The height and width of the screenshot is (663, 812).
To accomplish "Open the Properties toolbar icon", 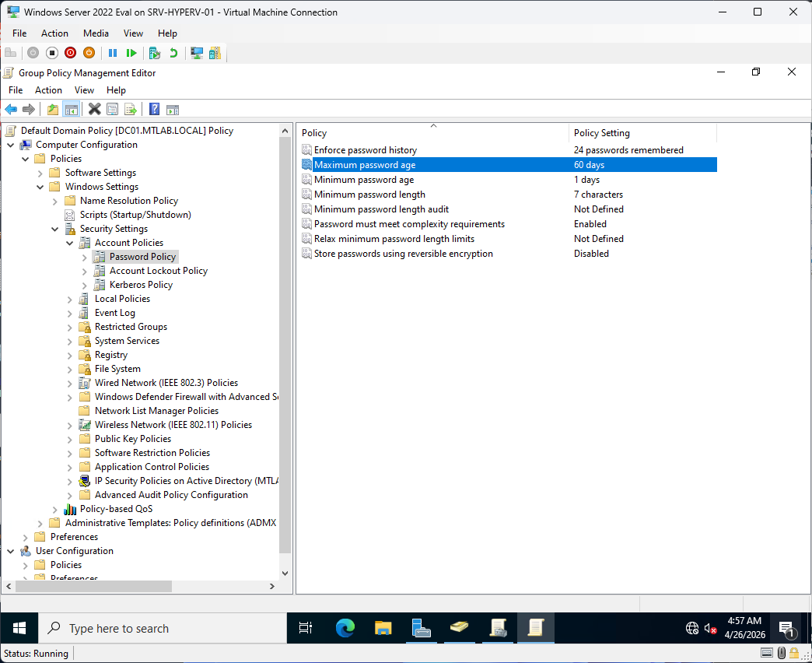I will [112, 109].
